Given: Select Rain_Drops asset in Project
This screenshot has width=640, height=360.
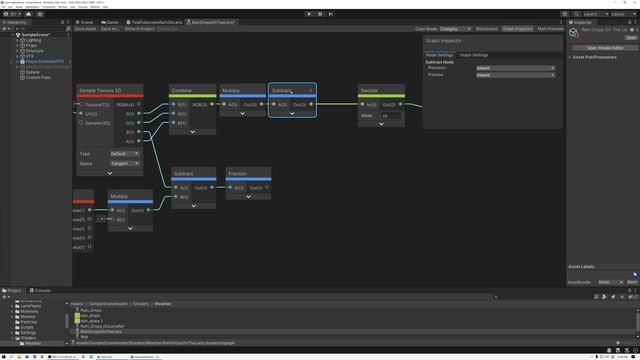Looking at the screenshot, I should 91,311.
